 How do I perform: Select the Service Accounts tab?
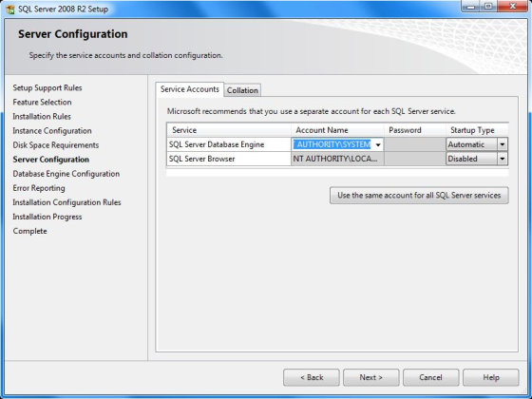click(x=190, y=89)
